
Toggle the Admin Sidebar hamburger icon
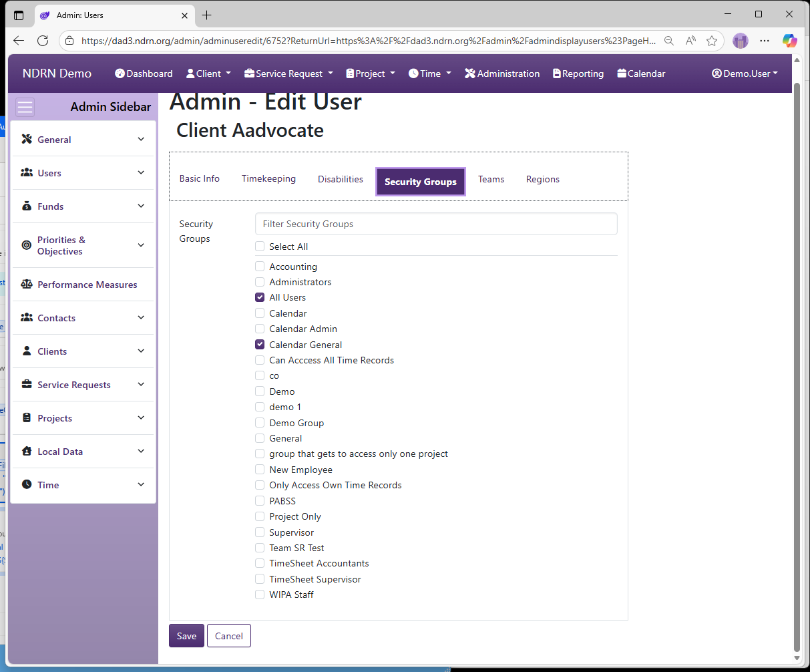[25, 107]
